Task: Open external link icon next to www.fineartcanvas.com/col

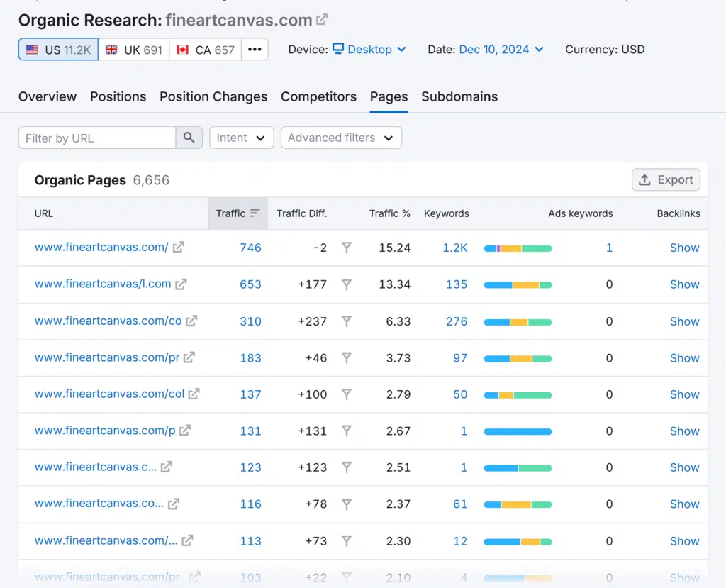Action: [x=194, y=394]
